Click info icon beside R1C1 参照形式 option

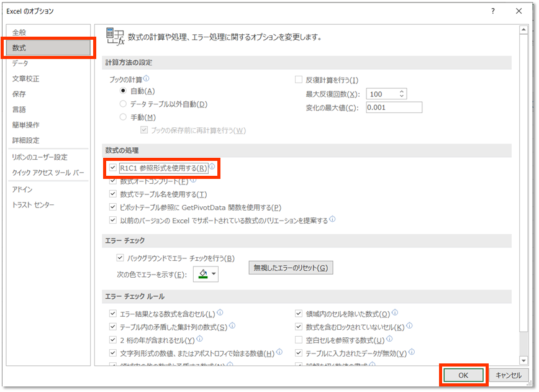212,166
